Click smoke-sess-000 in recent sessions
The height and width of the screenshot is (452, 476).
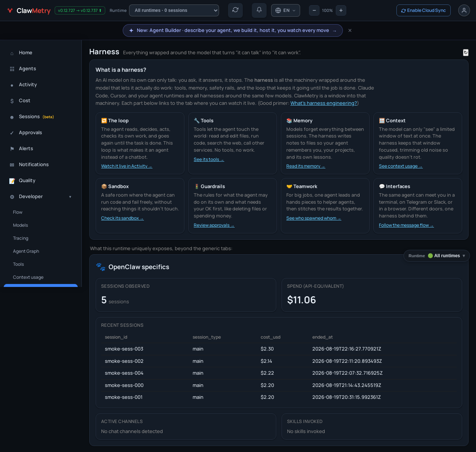point(124,385)
